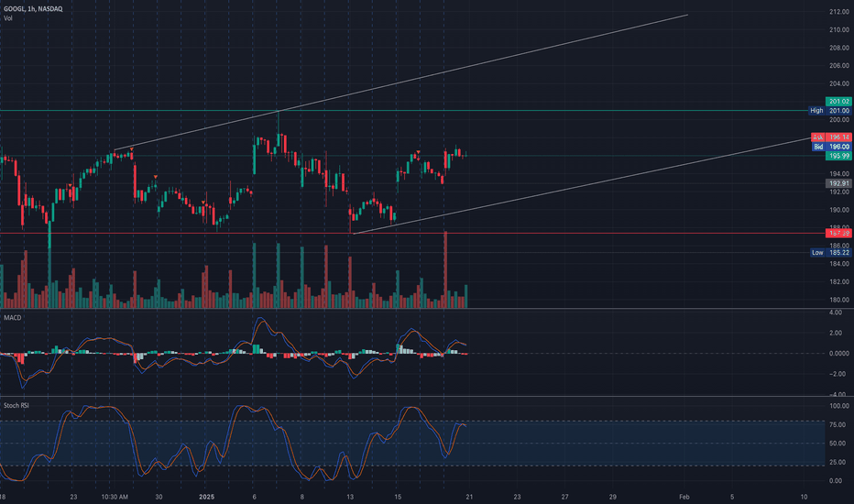Select the Stoch RSI indicator label
Viewport: 854px width, 504px height.
point(16,405)
